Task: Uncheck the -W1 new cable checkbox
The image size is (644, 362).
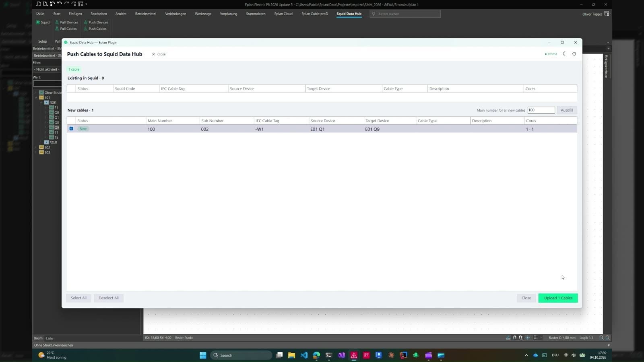Action: 71,129
